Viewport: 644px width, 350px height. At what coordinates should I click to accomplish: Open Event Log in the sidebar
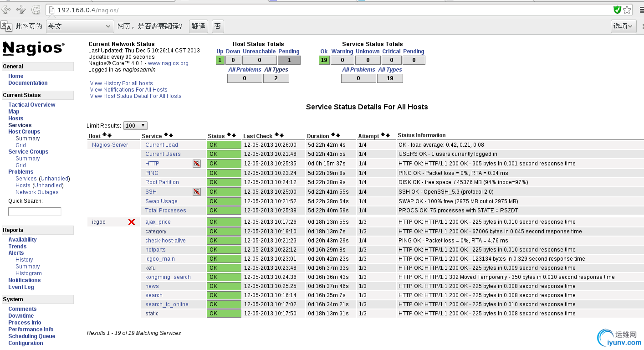[21, 287]
